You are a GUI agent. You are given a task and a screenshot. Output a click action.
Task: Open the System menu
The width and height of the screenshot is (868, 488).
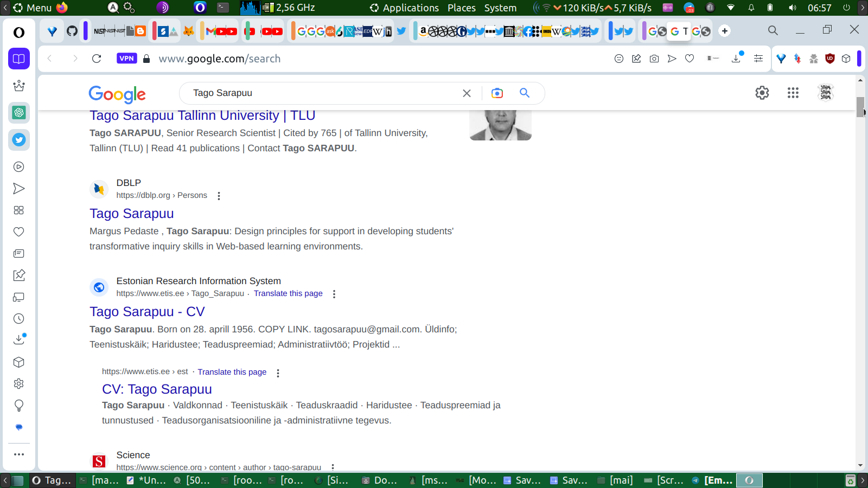(x=500, y=8)
